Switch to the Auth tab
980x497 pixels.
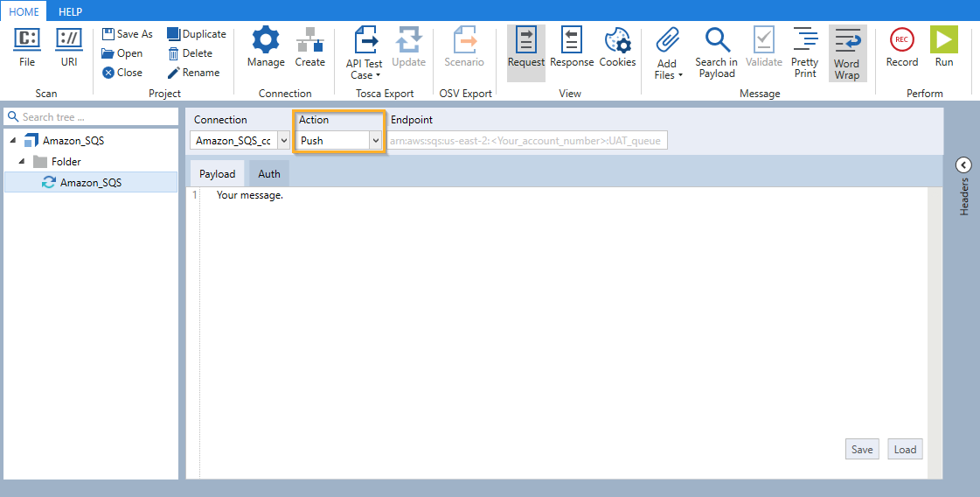pyautogui.click(x=269, y=173)
